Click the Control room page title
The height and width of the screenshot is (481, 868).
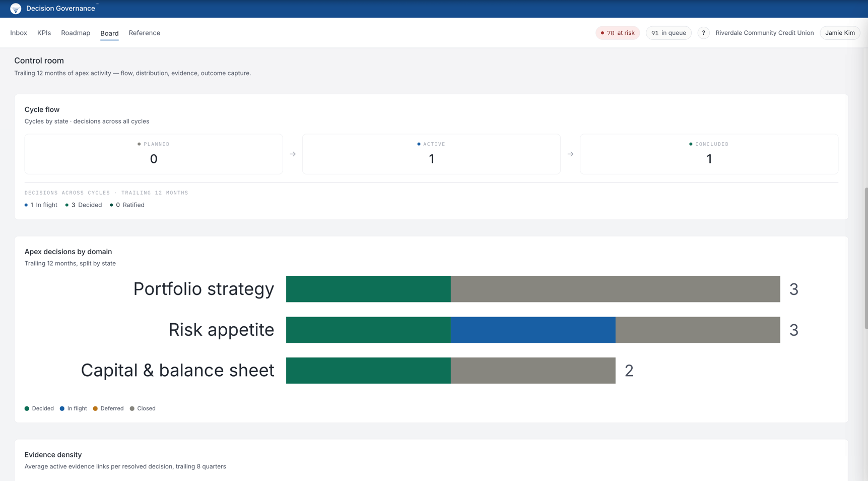tap(39, 61)
